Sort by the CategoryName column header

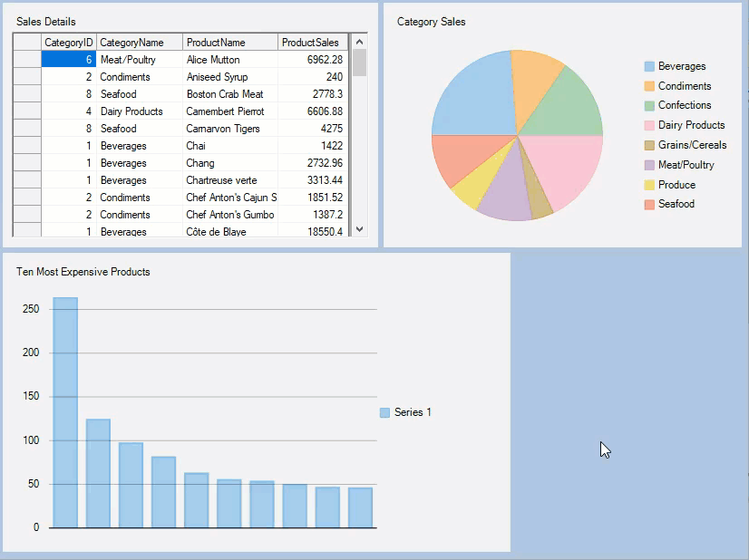[139, 43]
